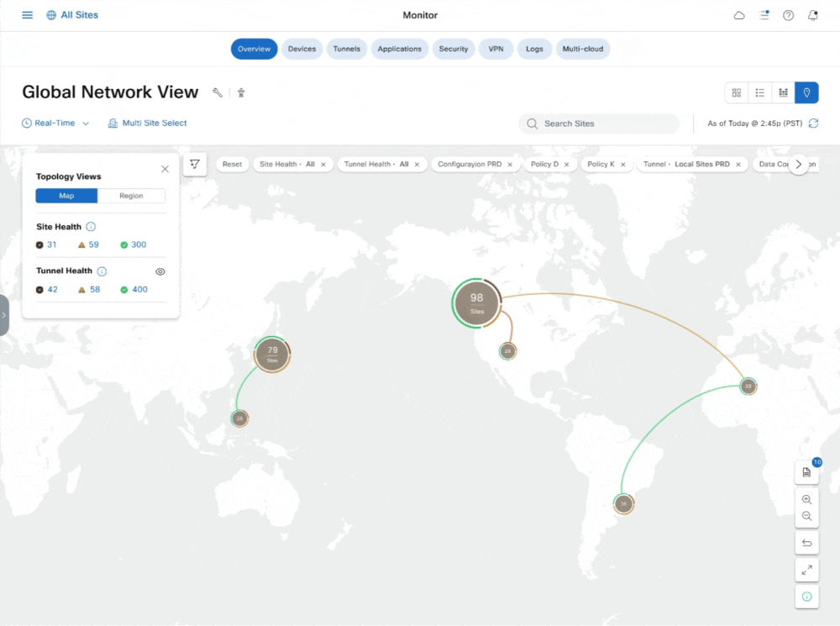Refresh the As of Today timestamp
This screenshot has height=626, width=840.
813,124
